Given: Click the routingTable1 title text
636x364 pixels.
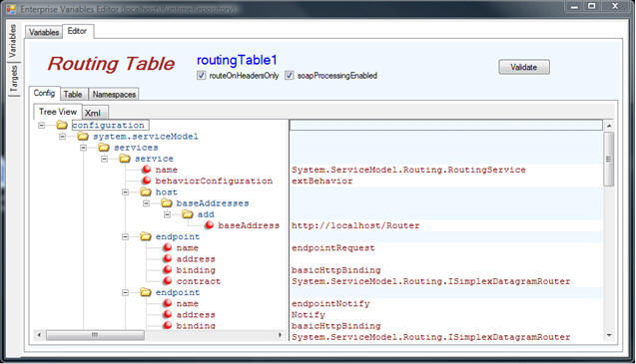Looking at the screenshot, I should [237, 60].
